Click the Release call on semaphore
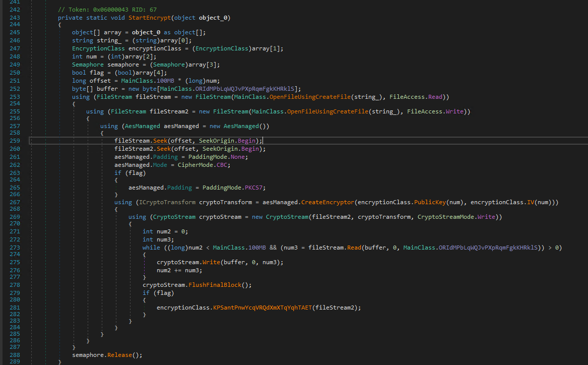Image resolution: width=588 pixels, height=365 pixels. [x=119, y=355]
